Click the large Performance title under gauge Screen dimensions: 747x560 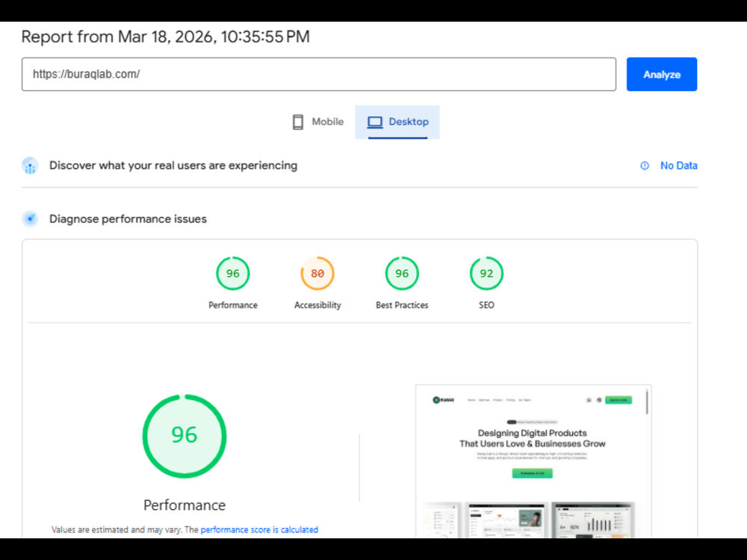coord(185,505)
